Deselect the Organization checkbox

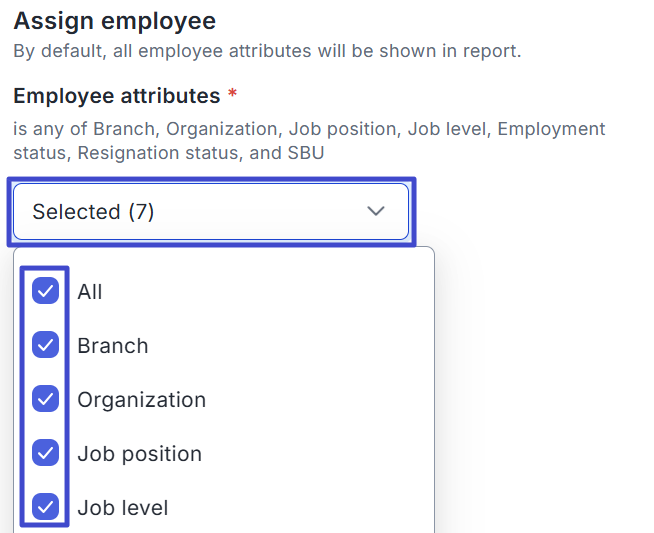click(45, 399)
